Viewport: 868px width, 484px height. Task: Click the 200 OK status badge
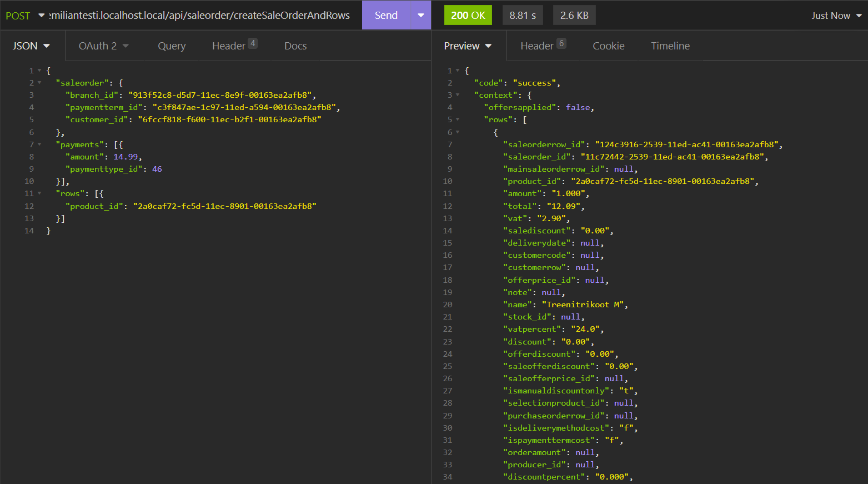point(468,16)
